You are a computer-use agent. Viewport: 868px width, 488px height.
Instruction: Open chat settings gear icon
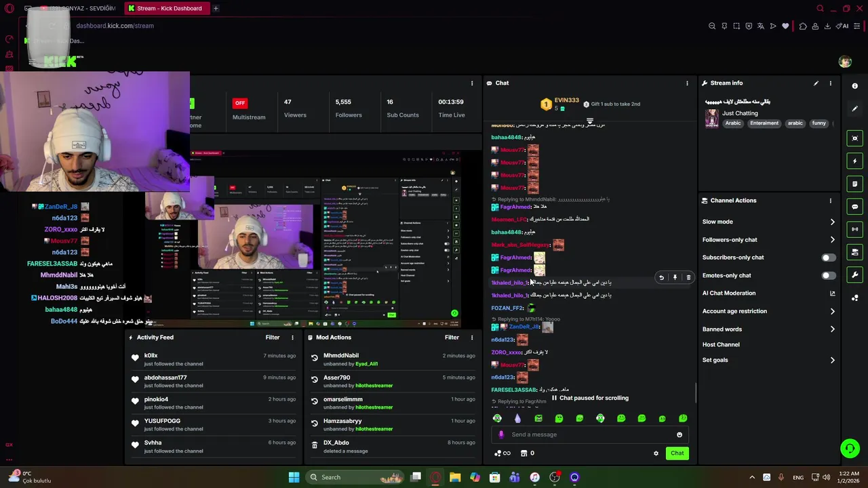656,453
